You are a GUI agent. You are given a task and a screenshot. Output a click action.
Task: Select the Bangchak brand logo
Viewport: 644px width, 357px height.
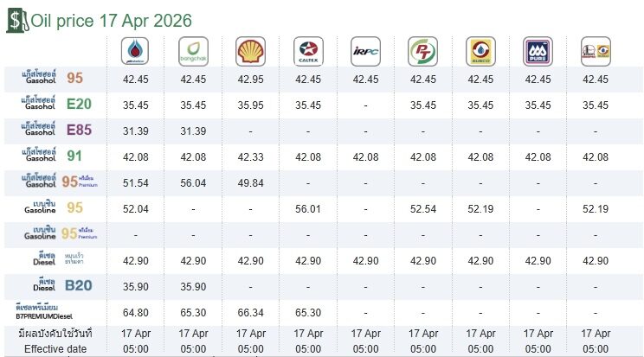click(x=193, y=51)
